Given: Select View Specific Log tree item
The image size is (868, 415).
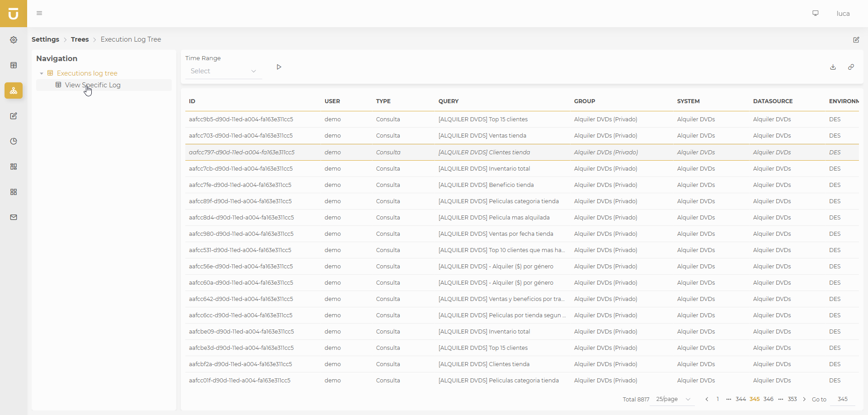Looking at the screenshot, I should click(93, 85).
